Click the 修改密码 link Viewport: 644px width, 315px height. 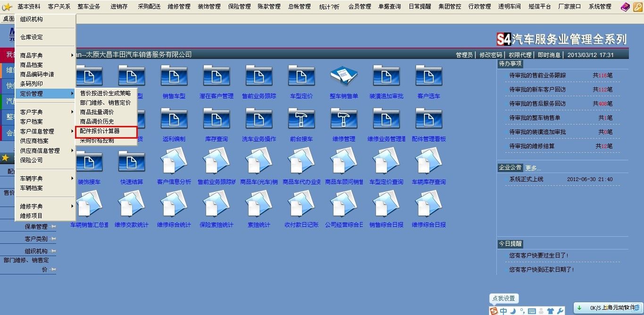point(491,55)
